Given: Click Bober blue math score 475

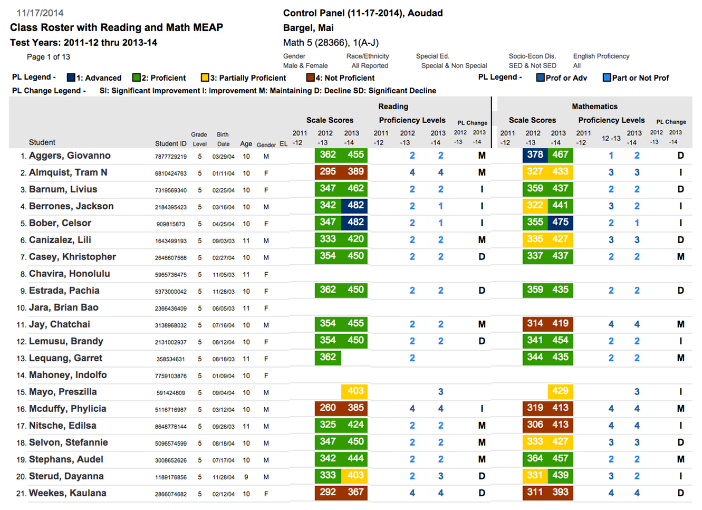Looking at the screenshot, I should point(561,223).
